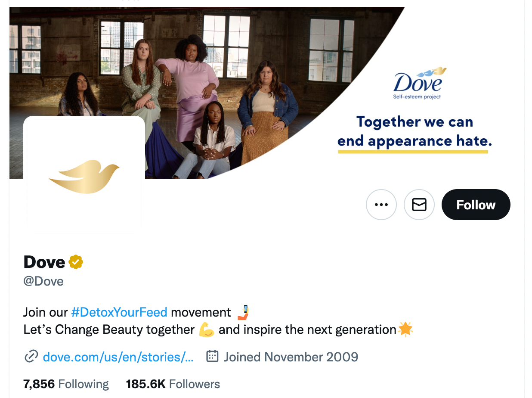Click the @Dove handle text
The width and height of the screenshot is (532, 398).
tap(43, 281)
